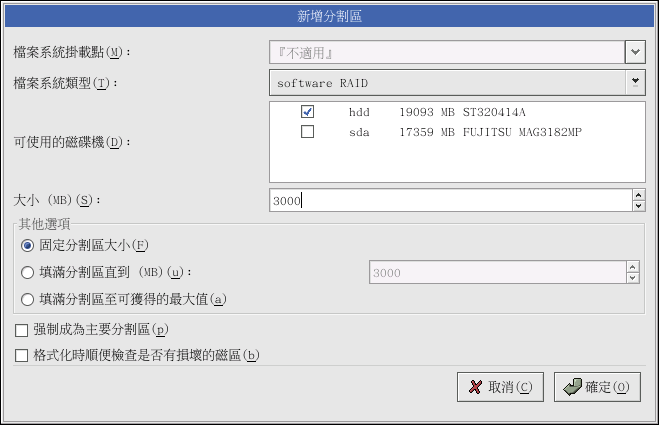
Task: Check the sda drive checkbox
Action: [308, 131]
